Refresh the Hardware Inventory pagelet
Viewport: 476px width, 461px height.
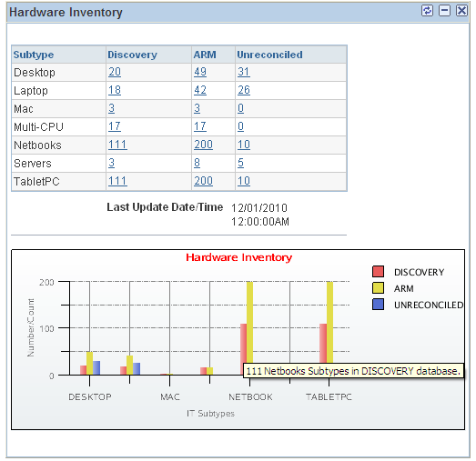[x=427, y=11]
